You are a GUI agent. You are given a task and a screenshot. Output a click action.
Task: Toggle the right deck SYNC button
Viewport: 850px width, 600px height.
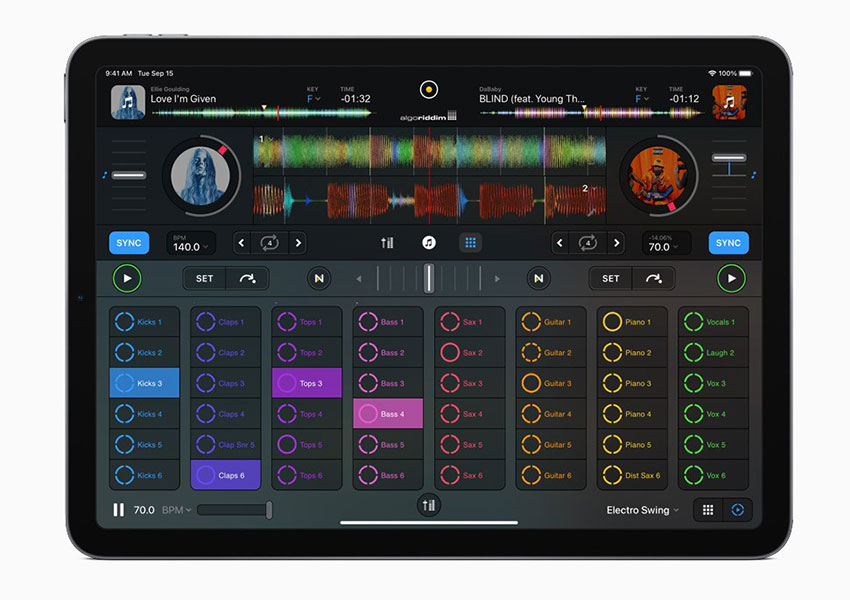pyautogui.click(x=728, y=243)
